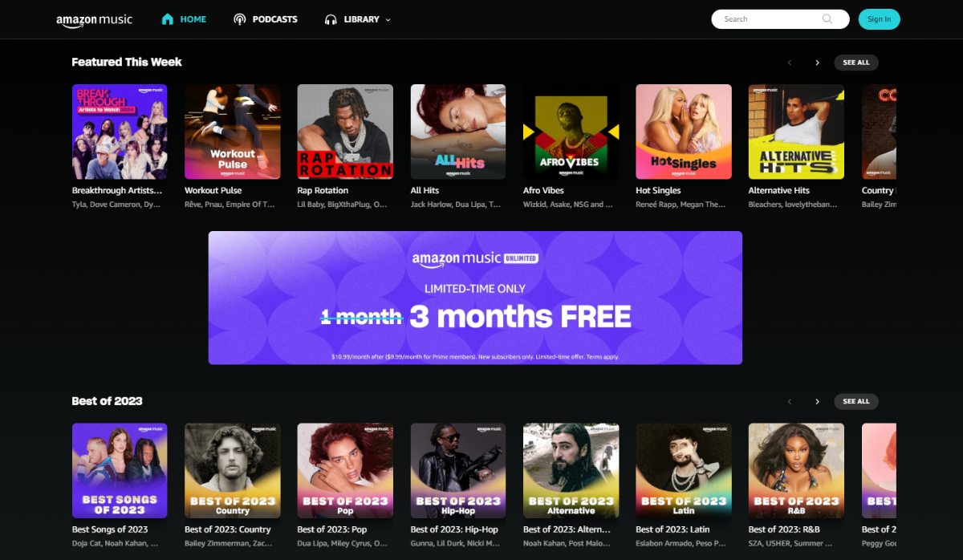The image size is (963, 560).
Task: Click the 'Jack Harlow, Dua Lipa' artist text
Action: click(456, 205)
